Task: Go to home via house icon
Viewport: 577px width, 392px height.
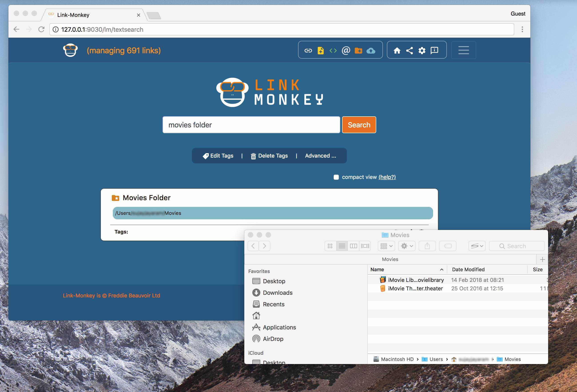Action: click(397, 51)
